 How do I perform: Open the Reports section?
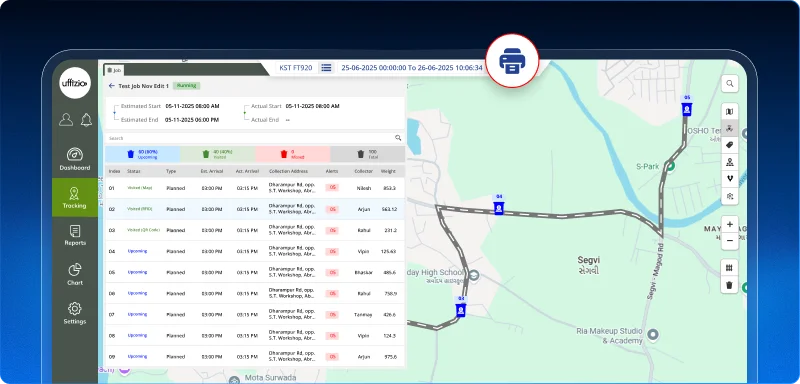click(74, 235)
